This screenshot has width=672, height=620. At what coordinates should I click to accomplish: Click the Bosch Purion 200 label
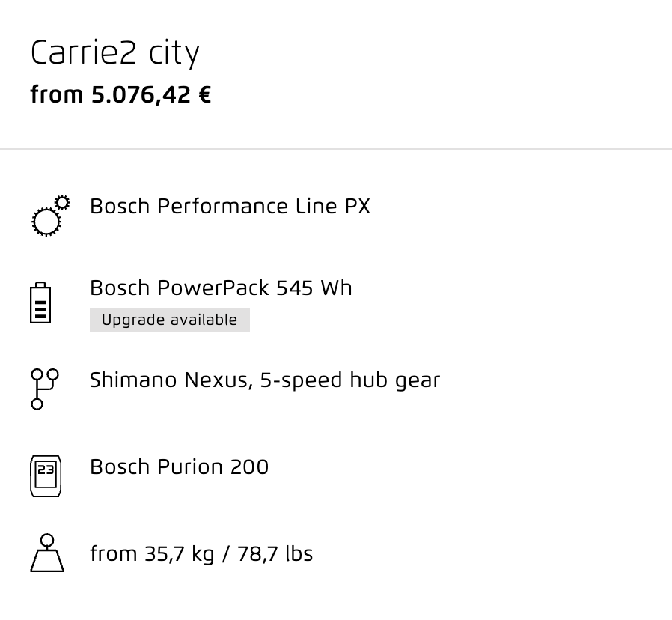click(x=179, y=467)
